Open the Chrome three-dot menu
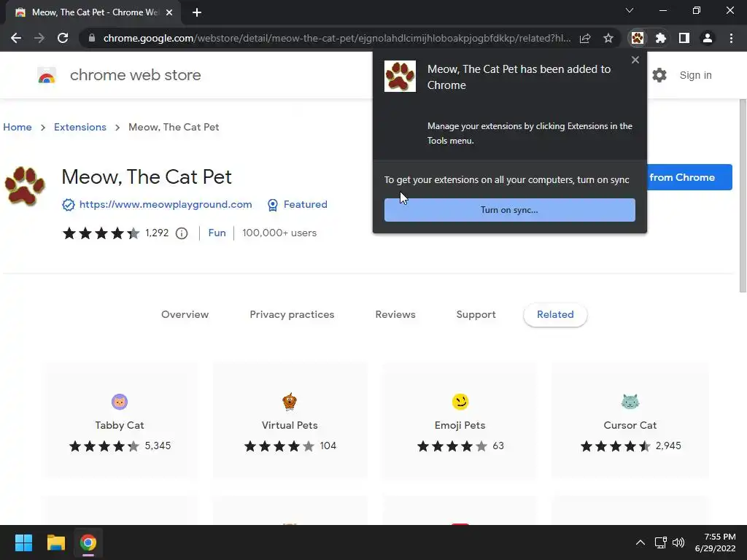 (x=731, y=38)
